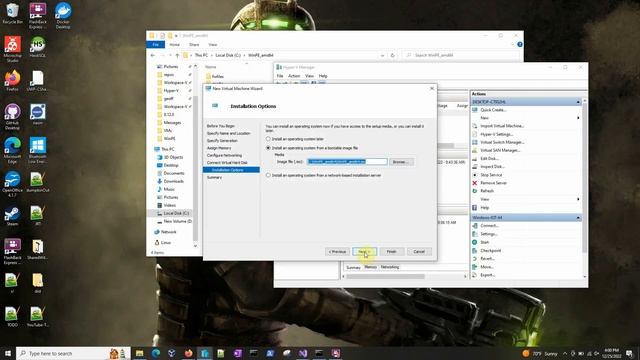The image size is (640, 360).
Task: Collapse the virtual machine actions section
Action: pos(578,218)
